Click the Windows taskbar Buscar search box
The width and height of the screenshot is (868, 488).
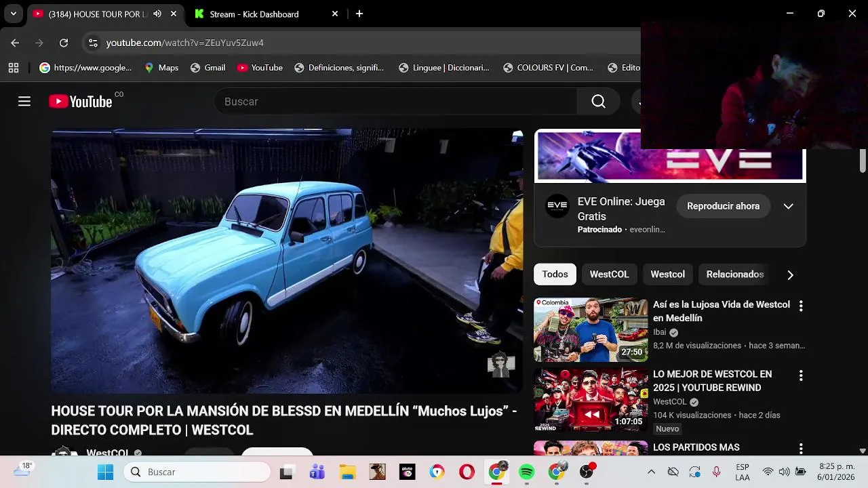[197, 472]
